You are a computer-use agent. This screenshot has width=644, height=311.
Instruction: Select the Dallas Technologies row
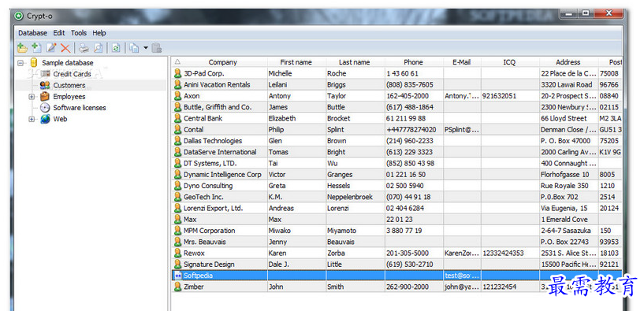[x=396, y=141]
